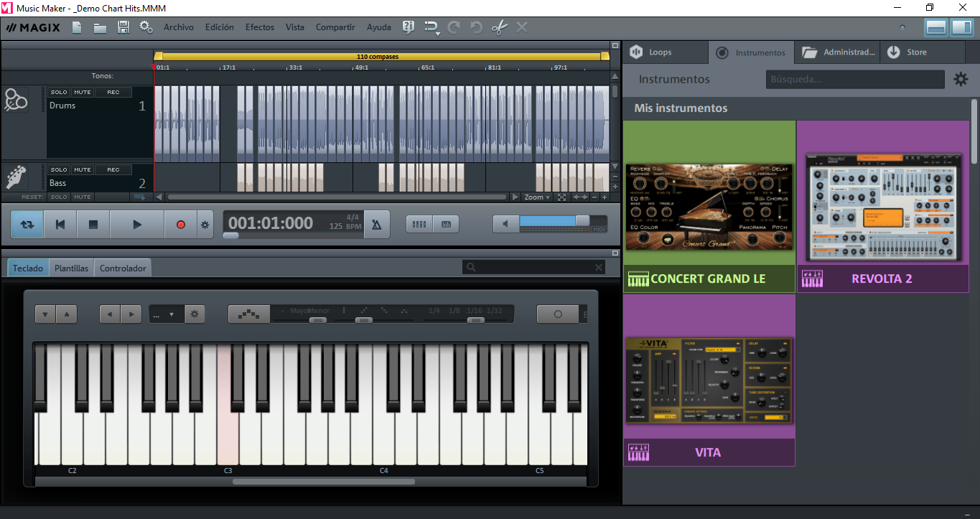Screen dimensions: 980x519
Task: Stop playback with the stop button
Action: (93, 225)
